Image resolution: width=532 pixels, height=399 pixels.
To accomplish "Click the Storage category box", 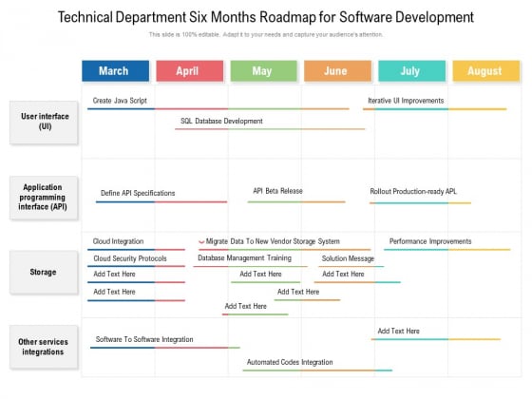I will click(x=44, y=272).
